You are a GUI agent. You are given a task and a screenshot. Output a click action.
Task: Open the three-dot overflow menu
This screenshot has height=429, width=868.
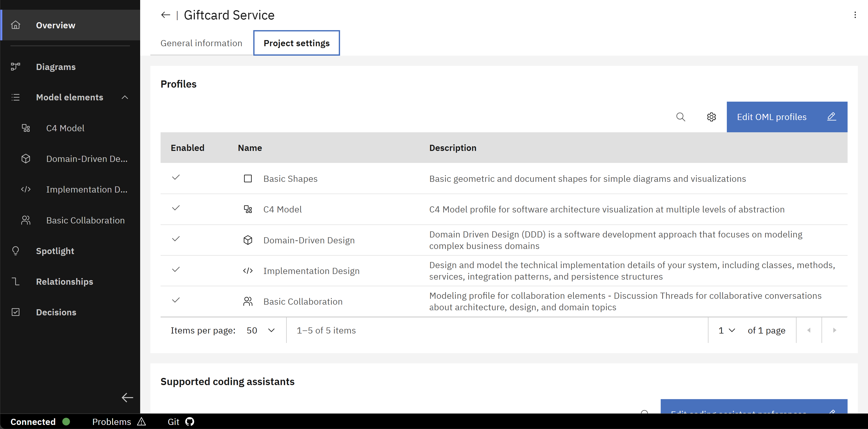pyautogui.click(x=855, y=15)
